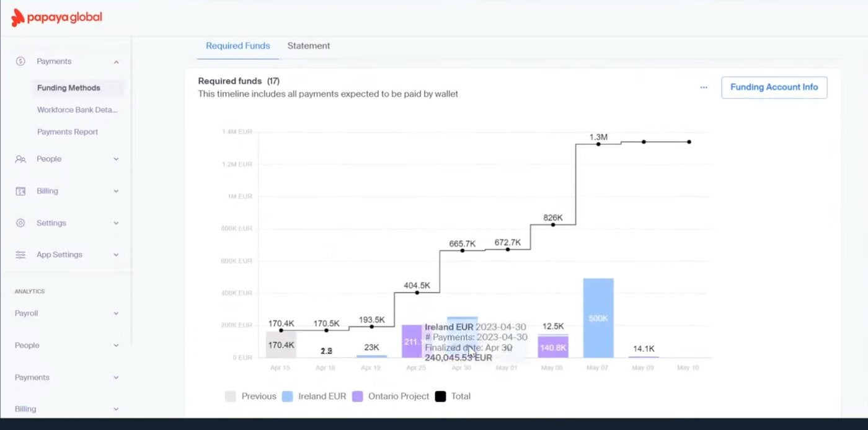Click the 500K Ireland EUR bar

(x=598, y=318)
